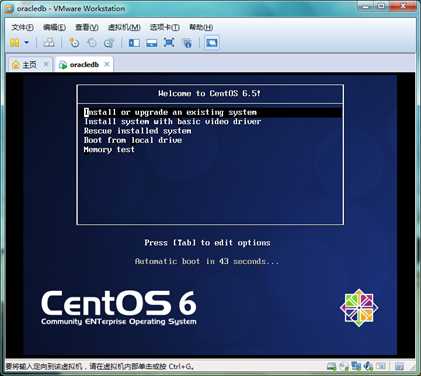The image size is (421, 376).
Task: Click the 'Welcome to CentOS 6.5!' heading
Action: click(209, 93)
